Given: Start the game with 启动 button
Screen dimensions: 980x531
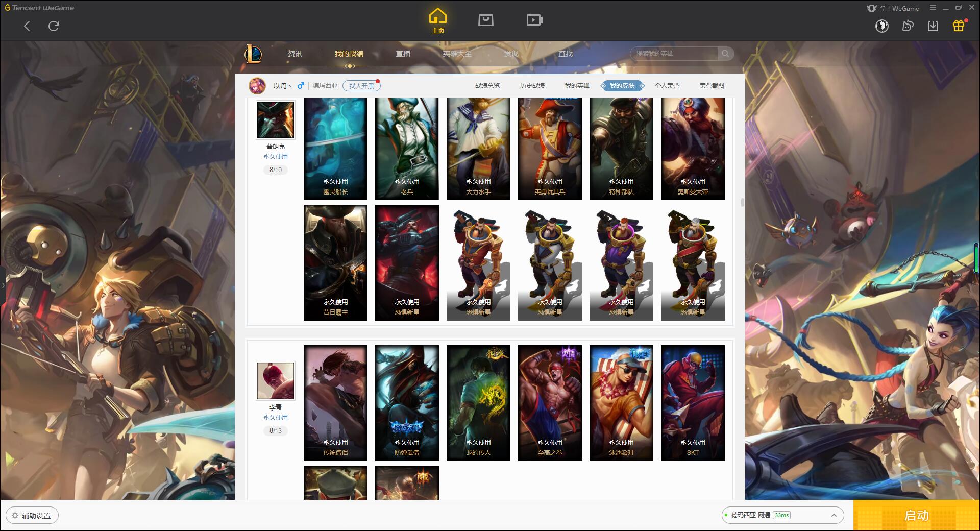Looking at the screenshot, I should 917,516.
